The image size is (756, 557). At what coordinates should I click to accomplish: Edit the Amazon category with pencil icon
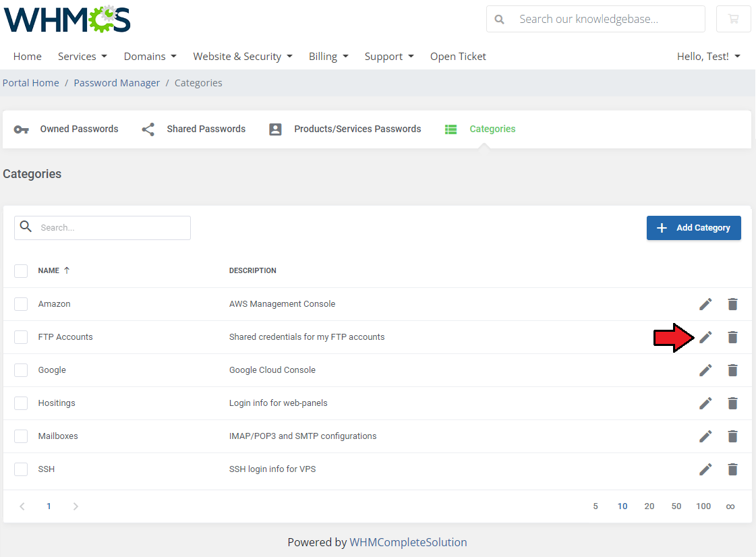pos(705,304)
